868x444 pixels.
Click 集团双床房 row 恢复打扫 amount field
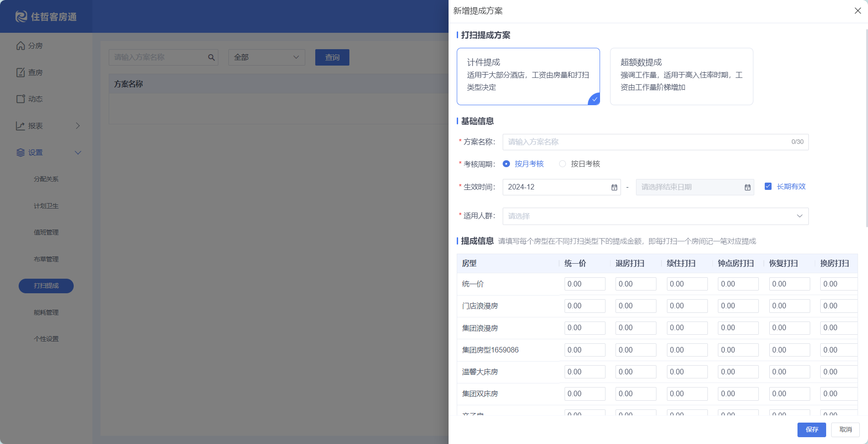click(x=789, y=393)
